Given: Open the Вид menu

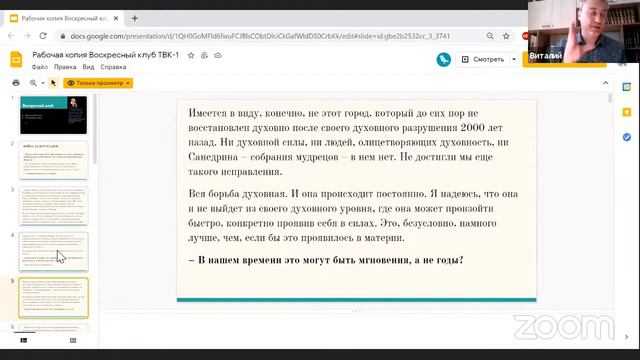Looking at the screenshot, I should [88, 67].
